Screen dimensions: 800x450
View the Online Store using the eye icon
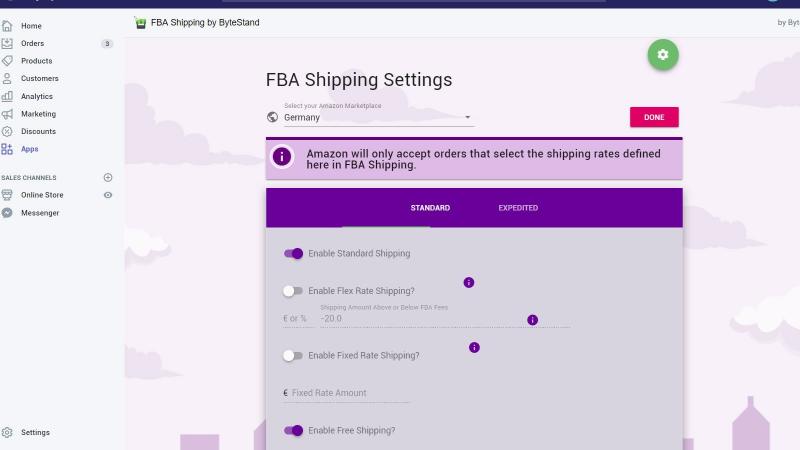[x=108, y=195]
